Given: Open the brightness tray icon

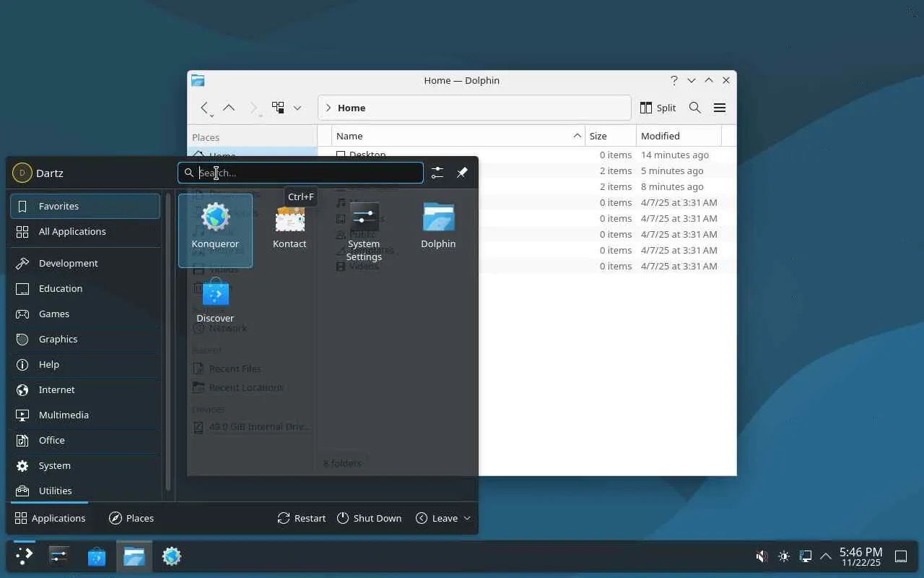Looking at the screenshot, I should [x=784, y=556].
